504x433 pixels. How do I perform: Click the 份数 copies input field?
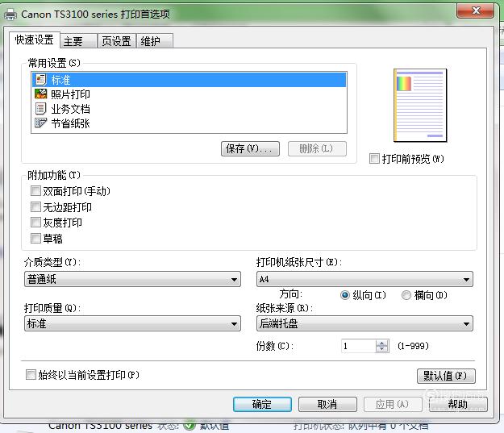click(x=358, y=346)
